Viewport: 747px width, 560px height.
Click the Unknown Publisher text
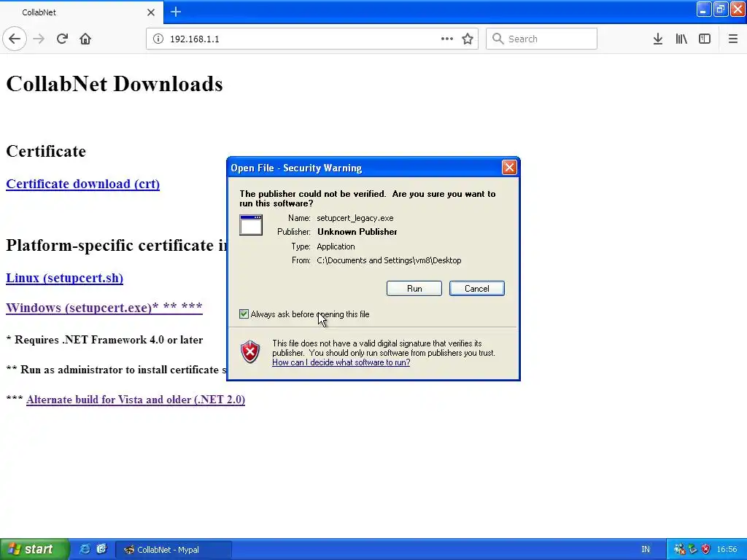click(357, 232)
